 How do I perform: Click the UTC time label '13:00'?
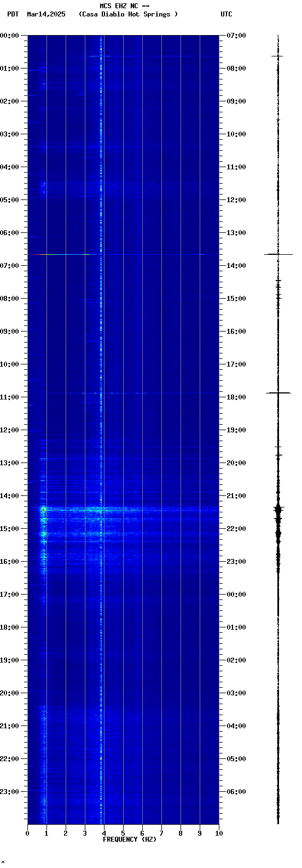point(236,233)
